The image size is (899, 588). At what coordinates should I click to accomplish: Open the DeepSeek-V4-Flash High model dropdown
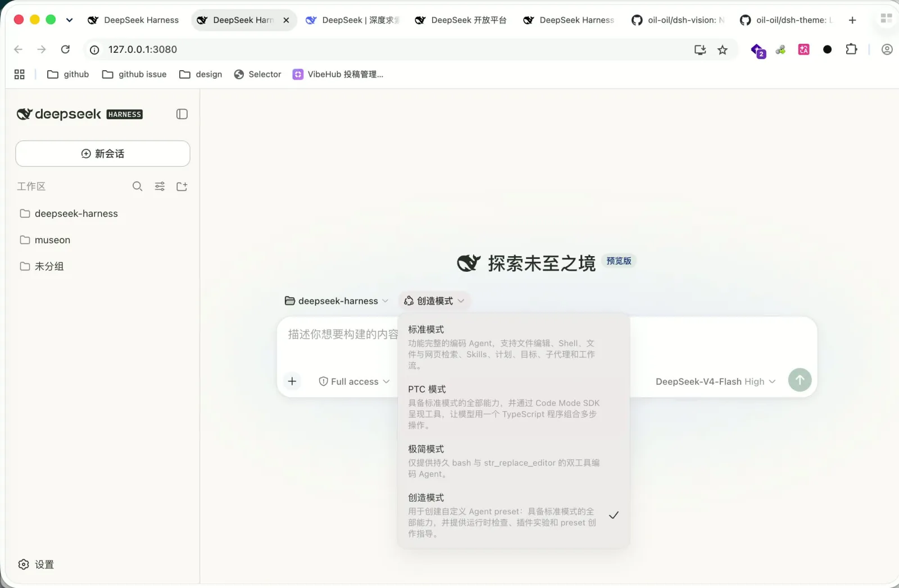pos(715,381)
